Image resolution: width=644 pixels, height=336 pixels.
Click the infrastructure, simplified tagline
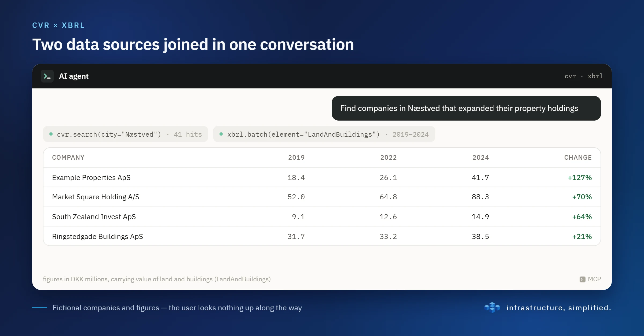[559, 308]
